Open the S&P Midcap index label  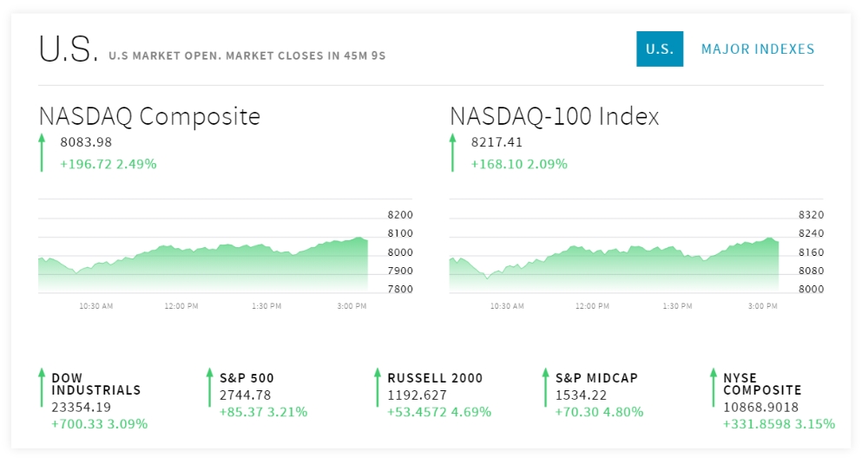597,378
